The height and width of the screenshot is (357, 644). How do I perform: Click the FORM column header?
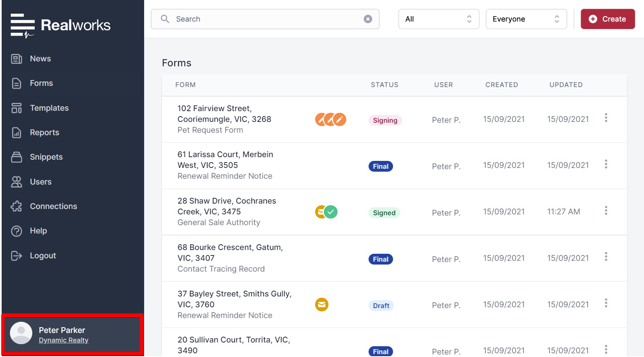[186, 85]
